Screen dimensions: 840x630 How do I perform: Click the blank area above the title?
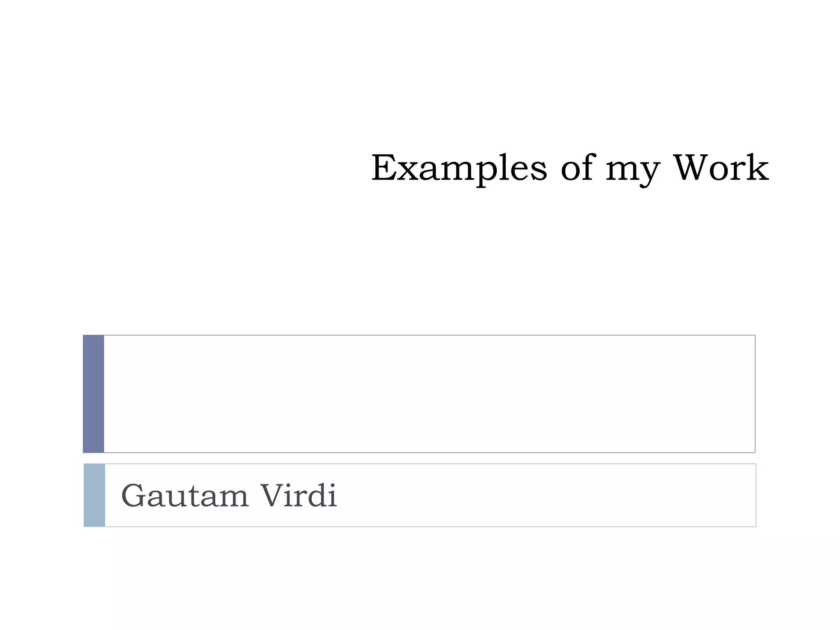coord(420,74)
